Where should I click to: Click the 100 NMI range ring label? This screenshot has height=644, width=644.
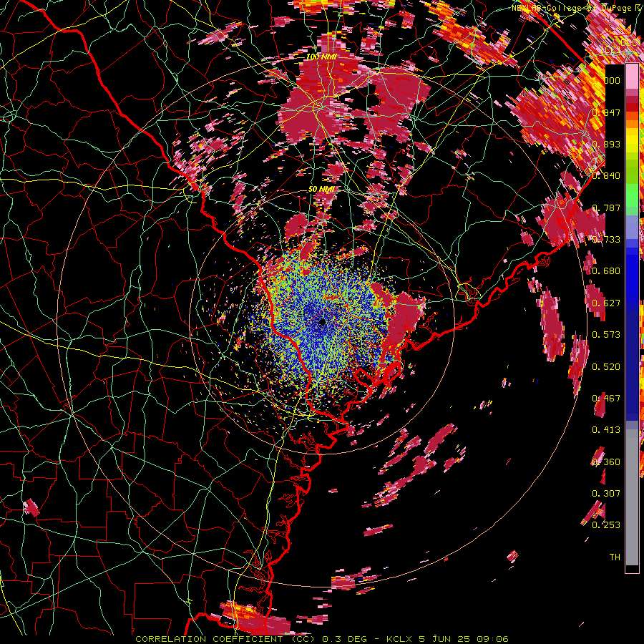point(322,57)
